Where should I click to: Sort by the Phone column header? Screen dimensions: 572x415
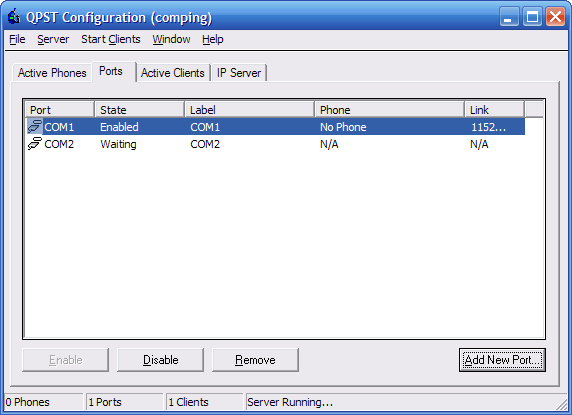pyautogui.click(x=390, y=109)
